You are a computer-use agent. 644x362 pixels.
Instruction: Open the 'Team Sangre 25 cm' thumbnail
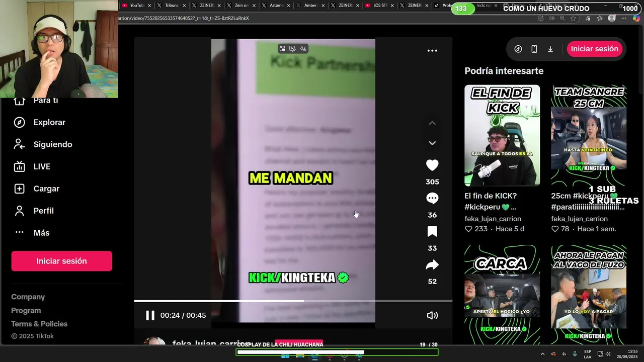pyautogui.click(x=589, y=135)
